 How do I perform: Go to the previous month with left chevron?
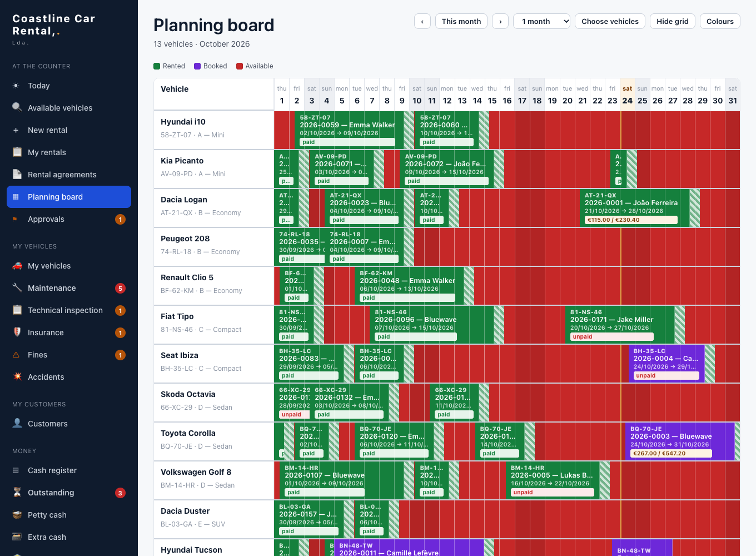422,21
